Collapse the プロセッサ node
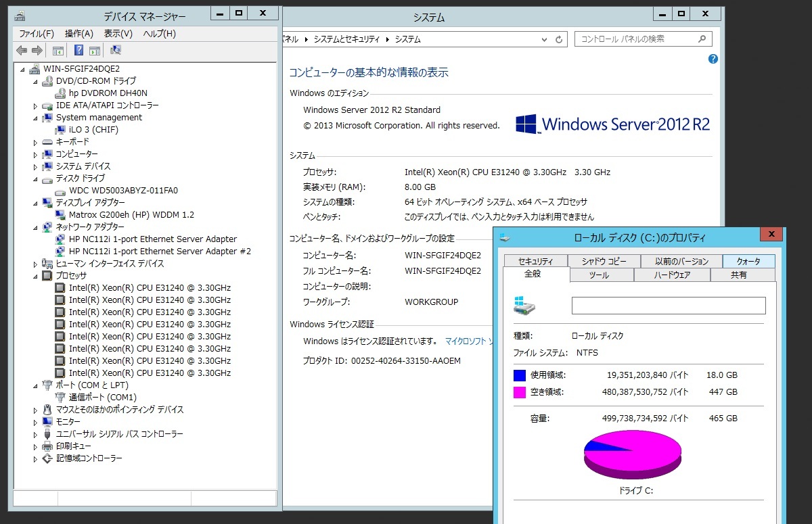This screenshot has height=524, width=812. pos(36,276)
